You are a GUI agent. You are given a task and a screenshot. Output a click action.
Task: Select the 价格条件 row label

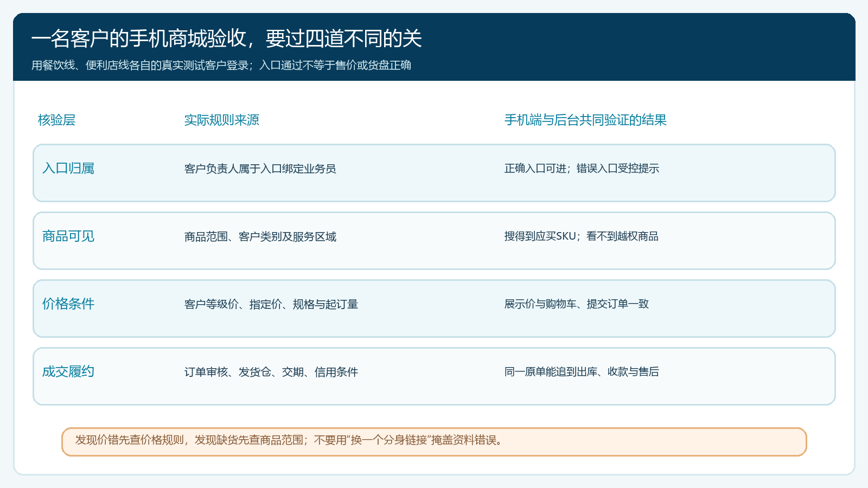pyautogui.click(x=68, y=304)
